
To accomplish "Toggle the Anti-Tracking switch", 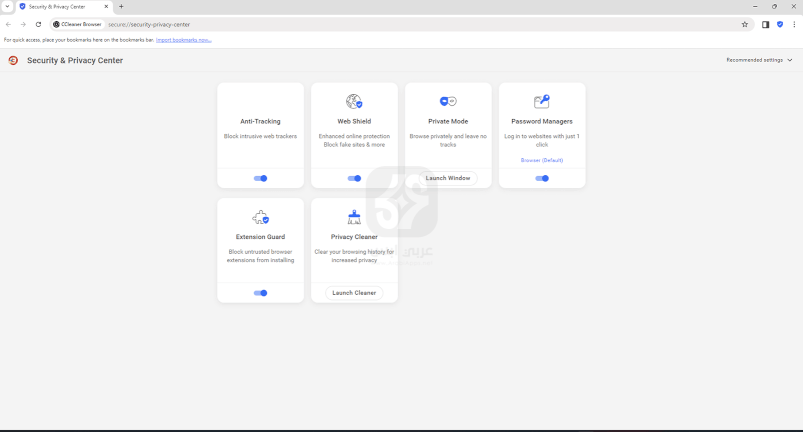I will (261, 178).
